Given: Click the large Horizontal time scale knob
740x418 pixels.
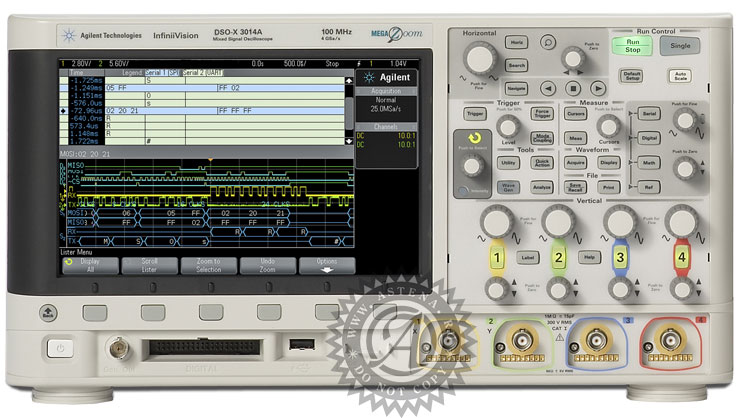Looking at the screenshot, I should (x=480, y=59).
